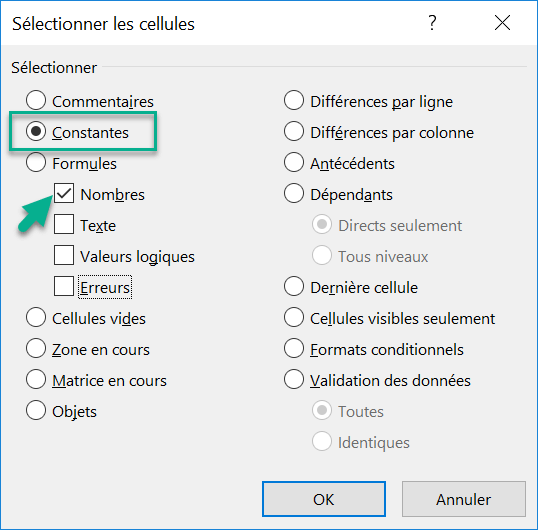Viewport: 538px width, 530px height.
Task: Click the help question mark icon
Action: (x=432, y=23)
